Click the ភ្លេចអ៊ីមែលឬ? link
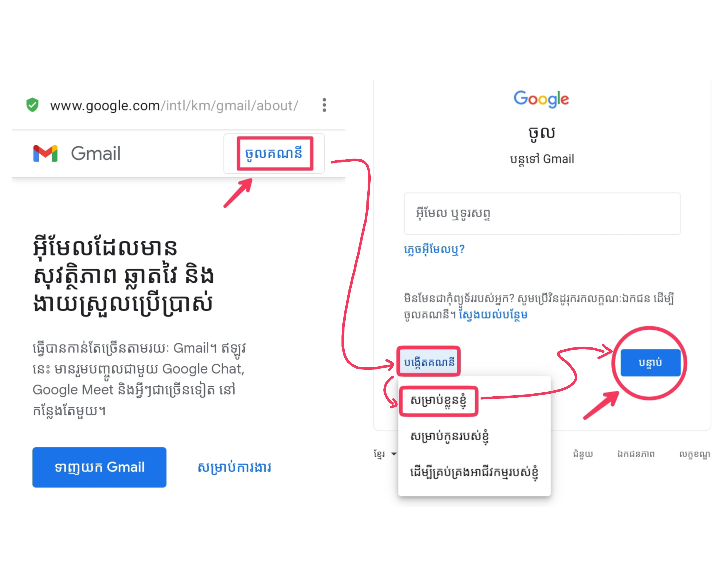The height and width of the screenshot is (583, 728). click(x=434, y=250)
